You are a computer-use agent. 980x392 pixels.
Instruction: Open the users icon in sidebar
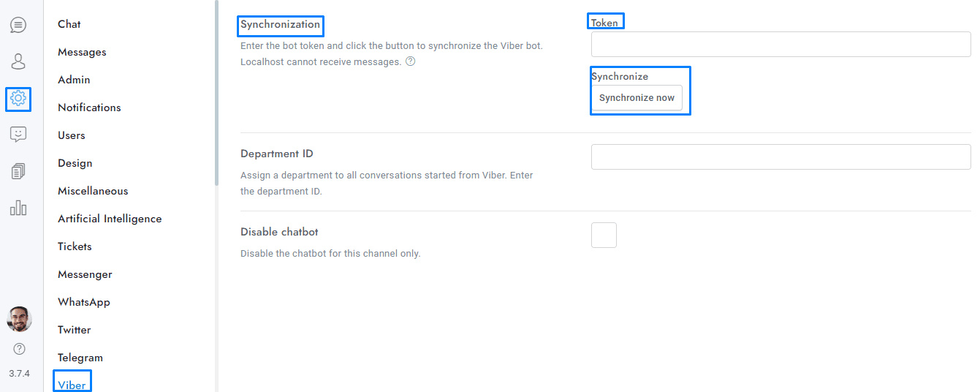click(18, 61)
